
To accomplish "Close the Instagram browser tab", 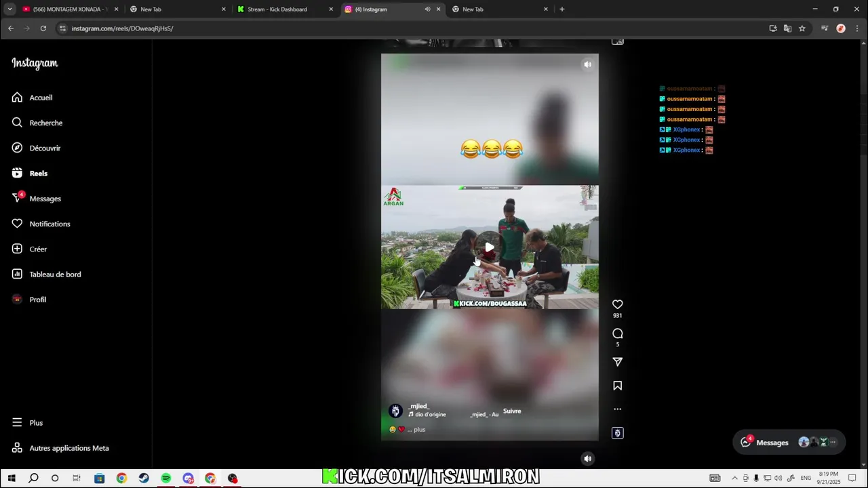I will click(x=438, y=9).
